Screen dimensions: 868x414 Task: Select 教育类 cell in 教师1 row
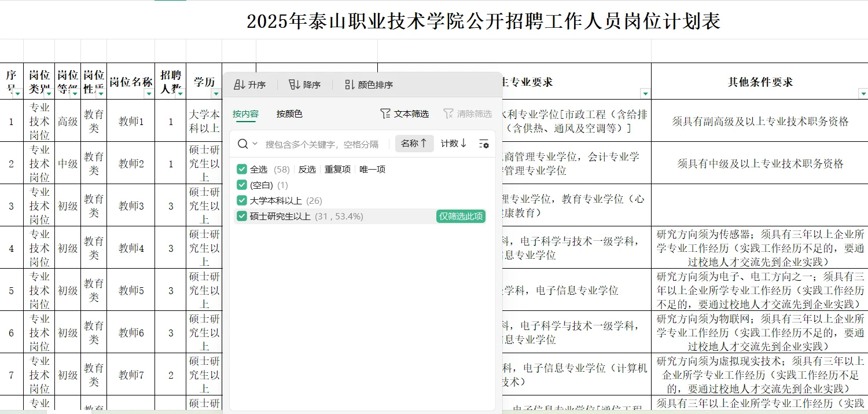click(94, 121)
